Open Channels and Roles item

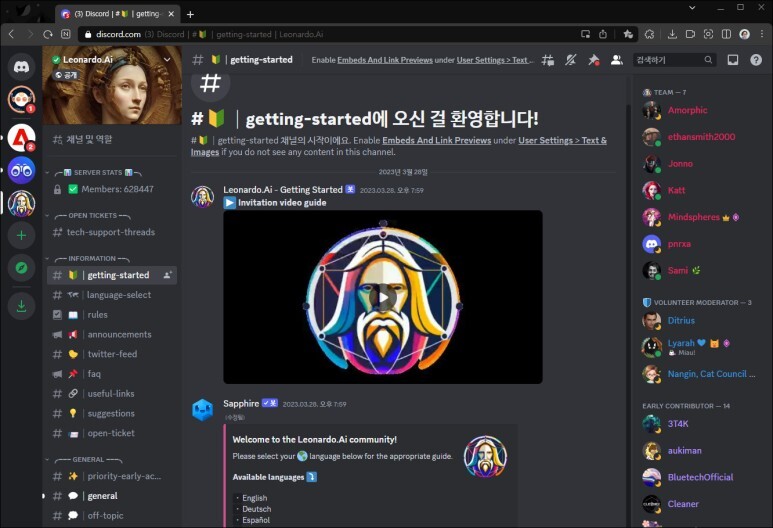[112, 140]
